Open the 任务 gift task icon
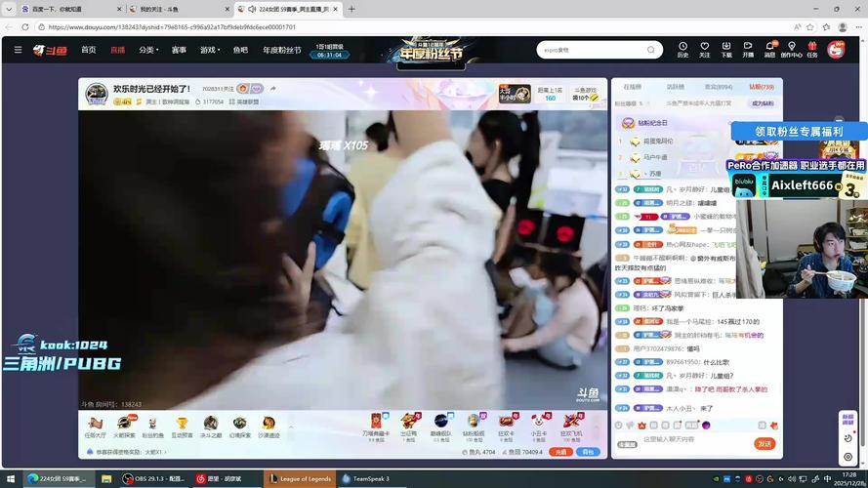Screen dimensions: 868x488 click(x=811, y=49)
